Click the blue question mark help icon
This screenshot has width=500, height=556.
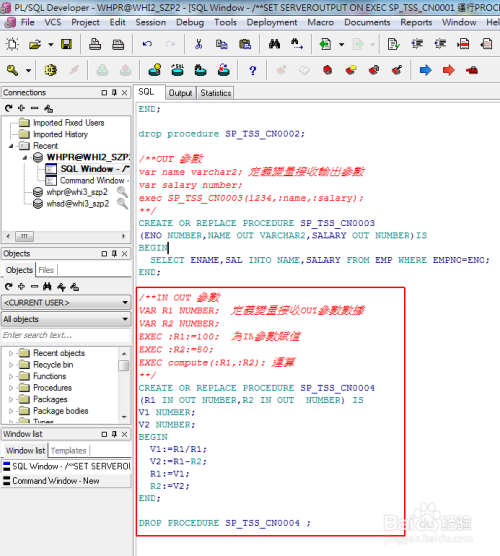252,71
